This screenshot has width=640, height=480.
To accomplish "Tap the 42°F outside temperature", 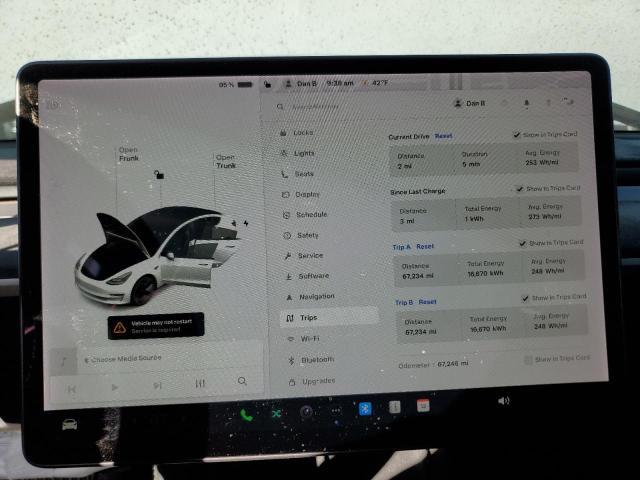I will point(380,82).
